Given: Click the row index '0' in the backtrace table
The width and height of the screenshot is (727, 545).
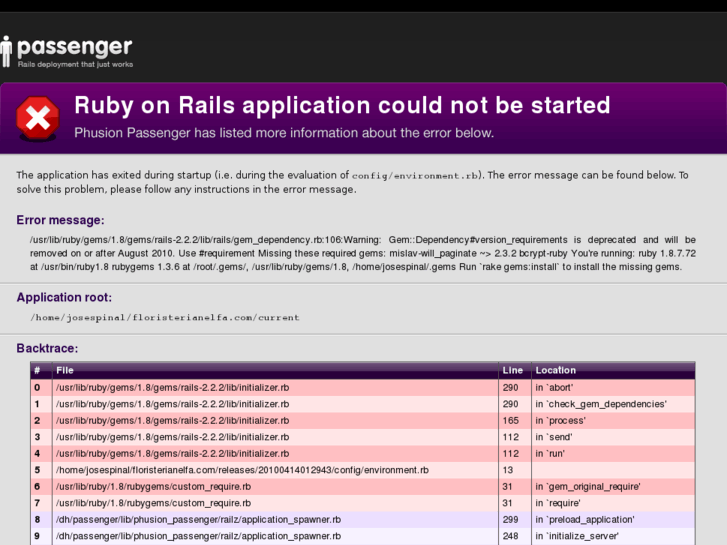Looking at the screenshot, I should (37, 387).
